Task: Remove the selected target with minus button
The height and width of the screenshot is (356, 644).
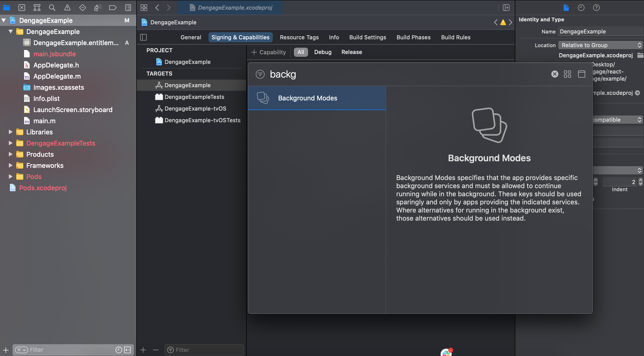Action: click(156, 350)
